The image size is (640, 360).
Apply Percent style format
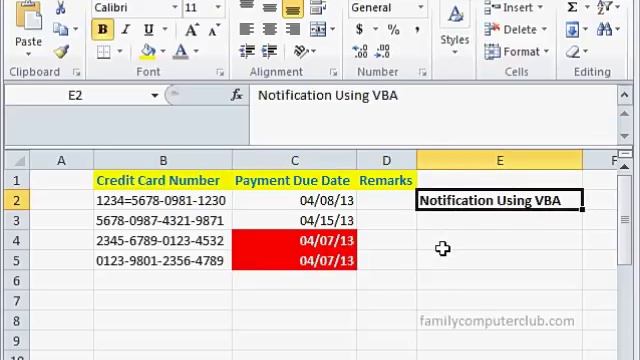[x=393, y=29]
